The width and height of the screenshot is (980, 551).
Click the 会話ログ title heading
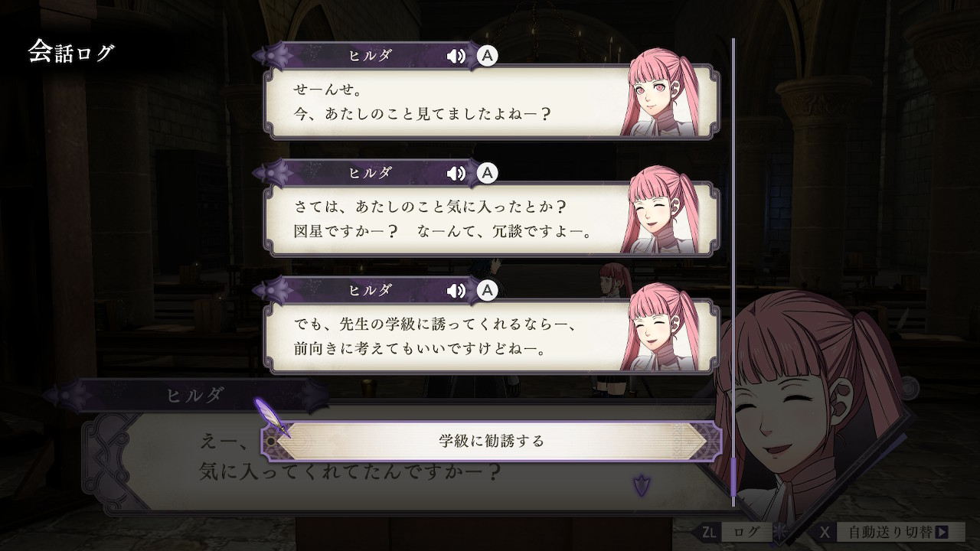tap(71, 52)
